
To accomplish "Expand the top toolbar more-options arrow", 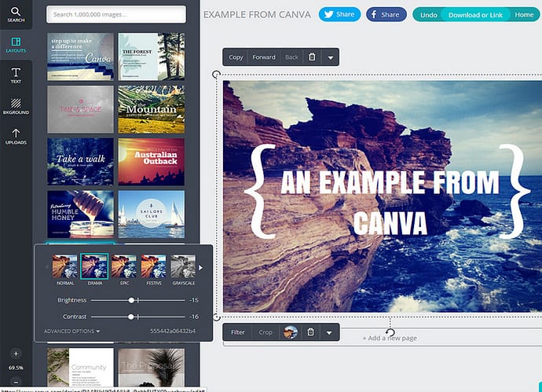I will pyautogui.click(x=331, y=57).
